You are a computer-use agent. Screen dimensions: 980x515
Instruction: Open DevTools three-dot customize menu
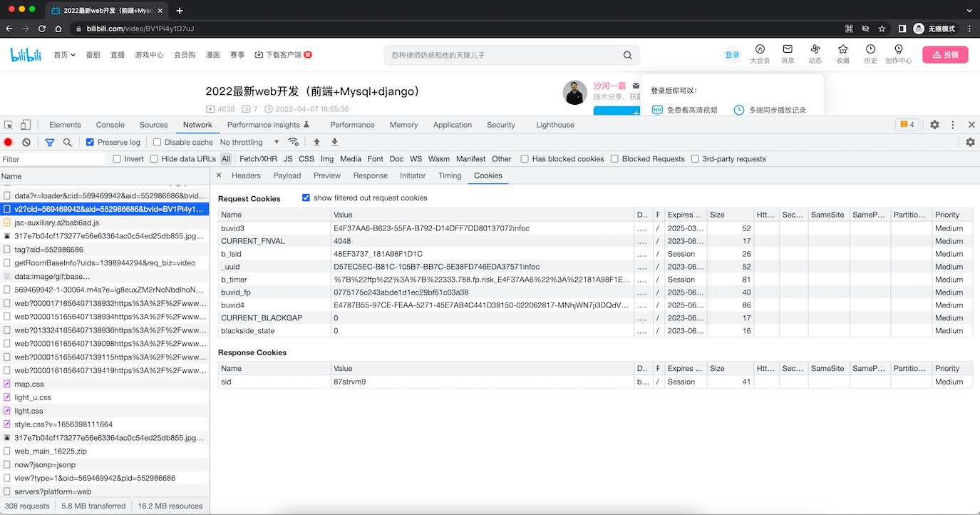(953, 125)
